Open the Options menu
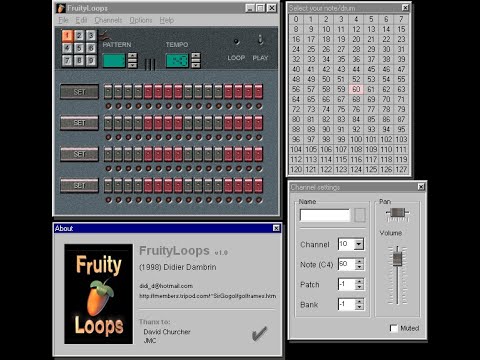Image resolution: width=480 pixels, height=360 pixels. [141, 20]
